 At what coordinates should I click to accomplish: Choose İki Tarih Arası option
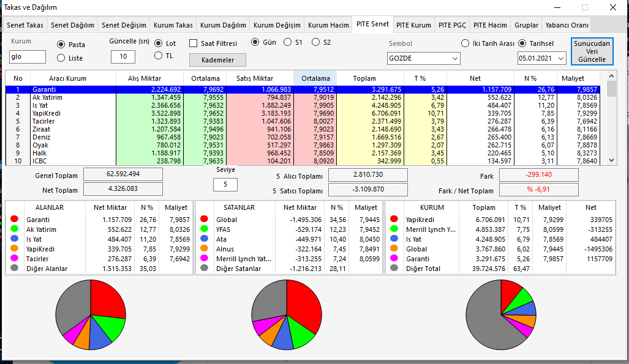465,43
